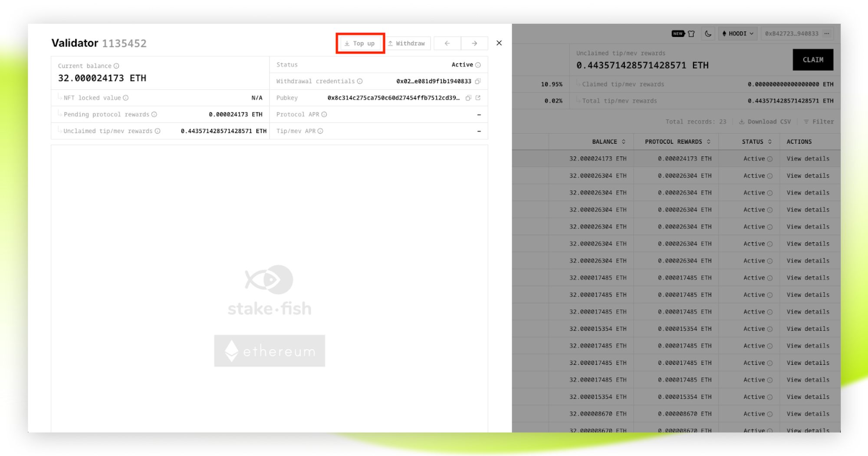
Task: Open the HOODI network dropdown
Action: click(737, 33)
